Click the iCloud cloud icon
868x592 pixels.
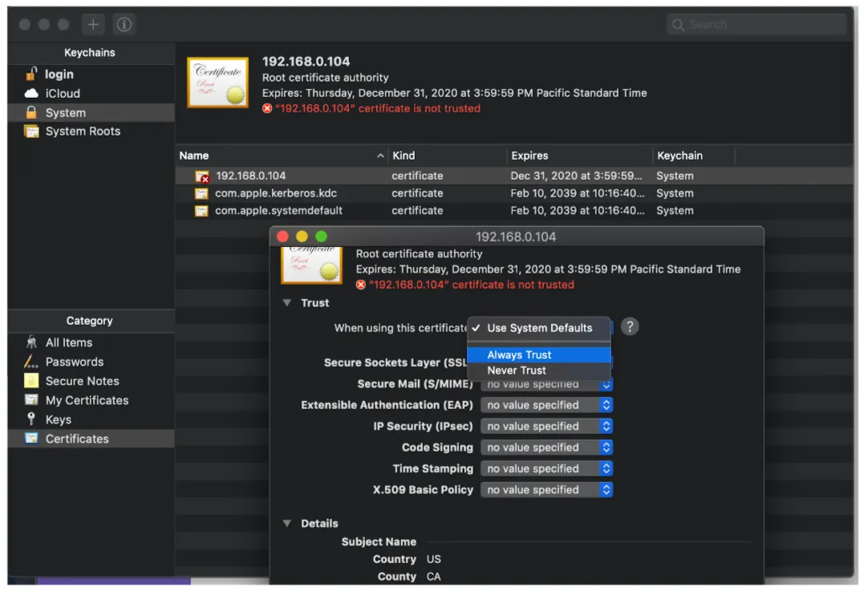(31, 93)
